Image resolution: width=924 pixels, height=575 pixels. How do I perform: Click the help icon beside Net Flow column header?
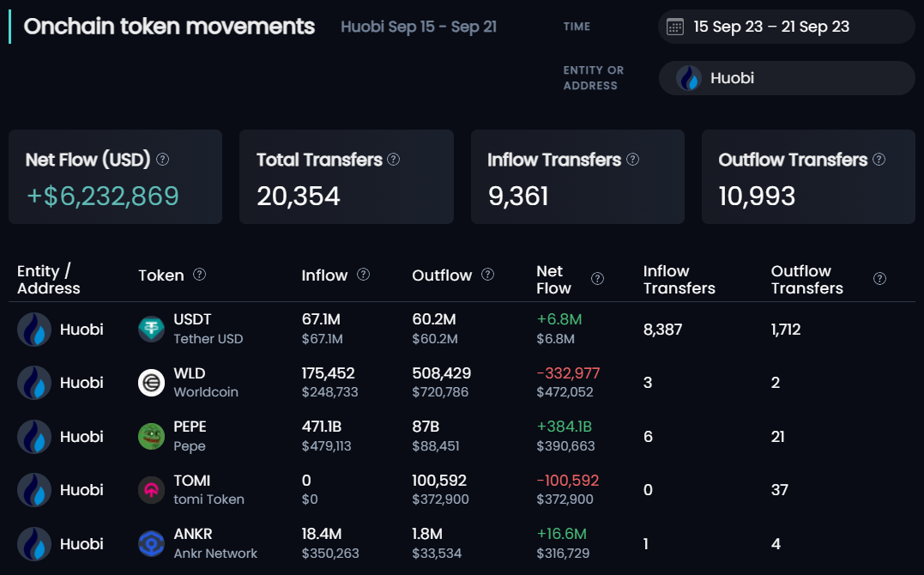point(597,279)
